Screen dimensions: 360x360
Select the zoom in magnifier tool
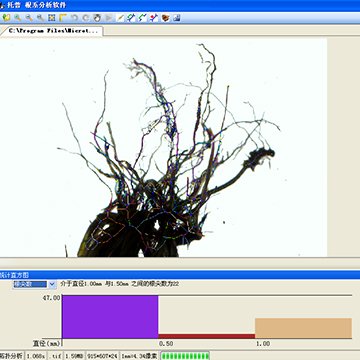(18, 18)
